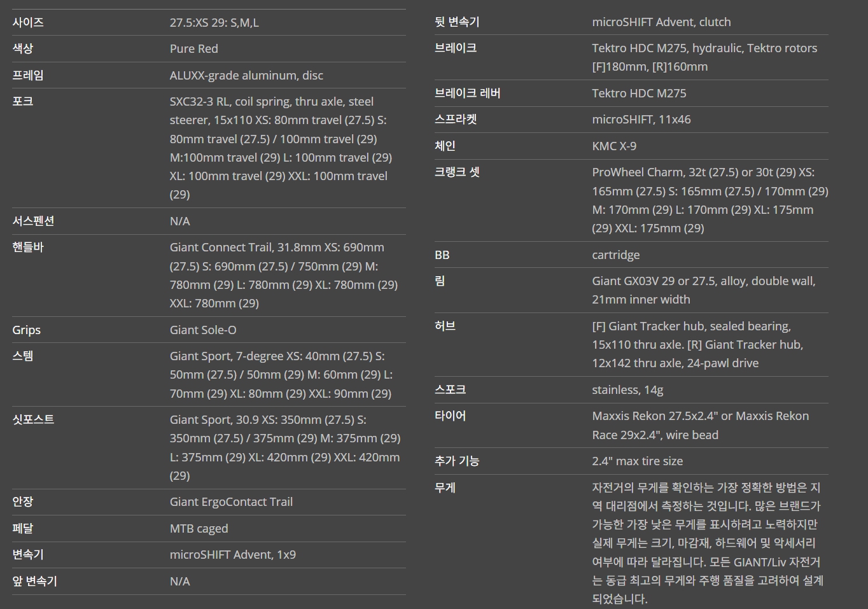Viewport: 868px width, 609px height.
Task: Click the ALUXX-grade aluminum frame value
Action: 246,75
